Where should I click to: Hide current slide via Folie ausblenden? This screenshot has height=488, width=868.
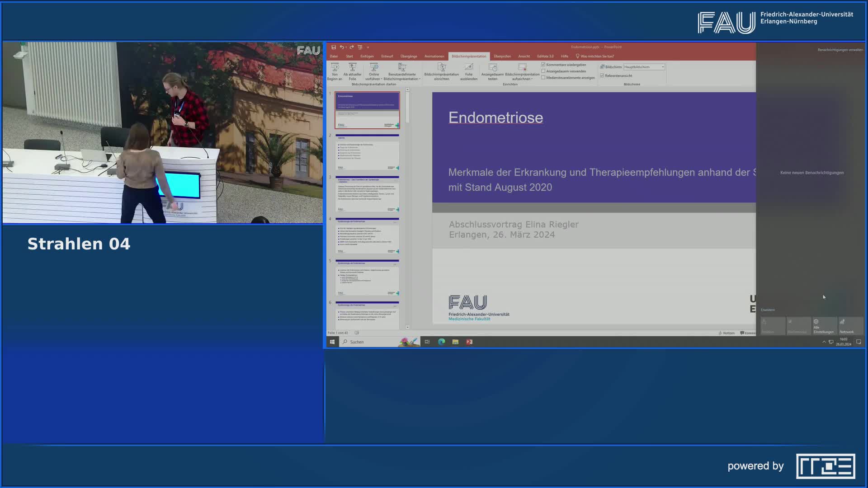pos(469,72)
